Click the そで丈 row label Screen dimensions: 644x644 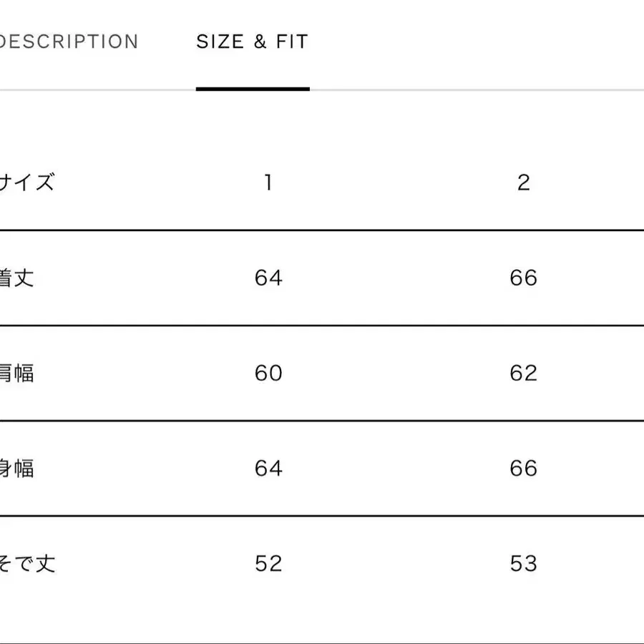coord(27,563)
